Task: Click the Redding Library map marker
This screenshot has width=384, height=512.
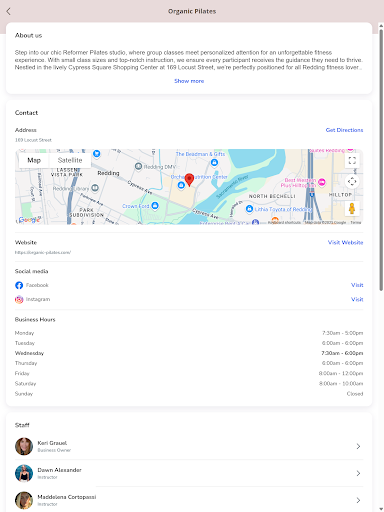Action: (x=95, y=188)
